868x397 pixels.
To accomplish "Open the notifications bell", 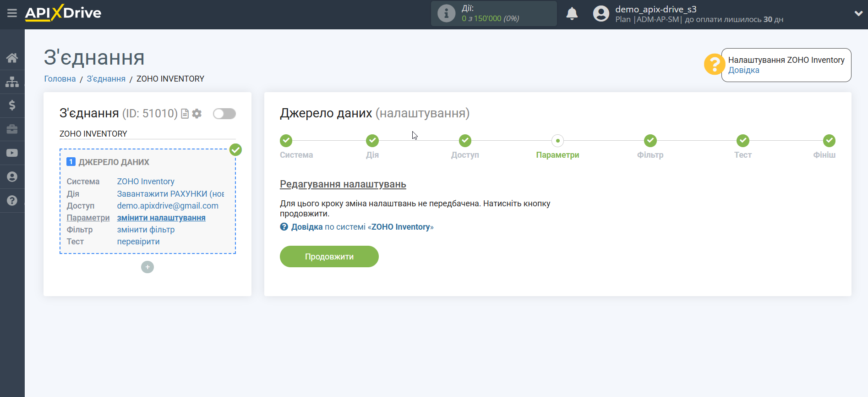I will click(x=572, y=14).
